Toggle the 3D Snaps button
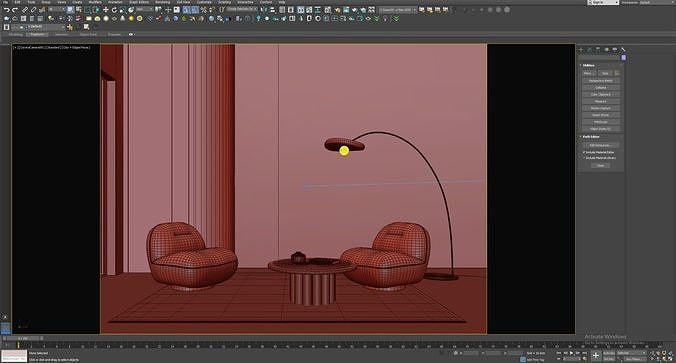Image resolution: width=676 pixels, height=363 pixels. coord(186,9)
